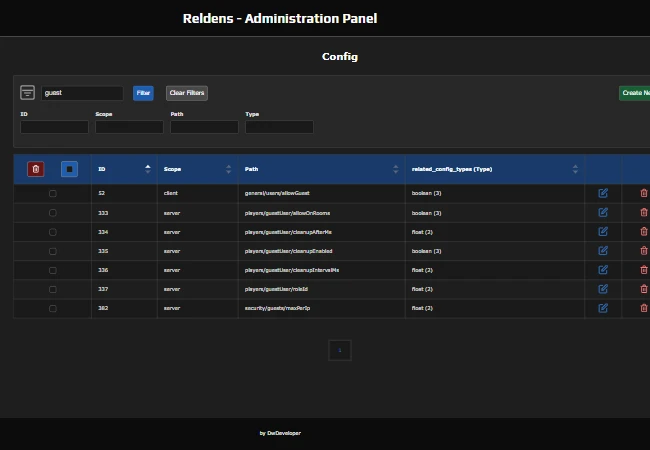Click the delete icon for row 337

click(644, 289)
